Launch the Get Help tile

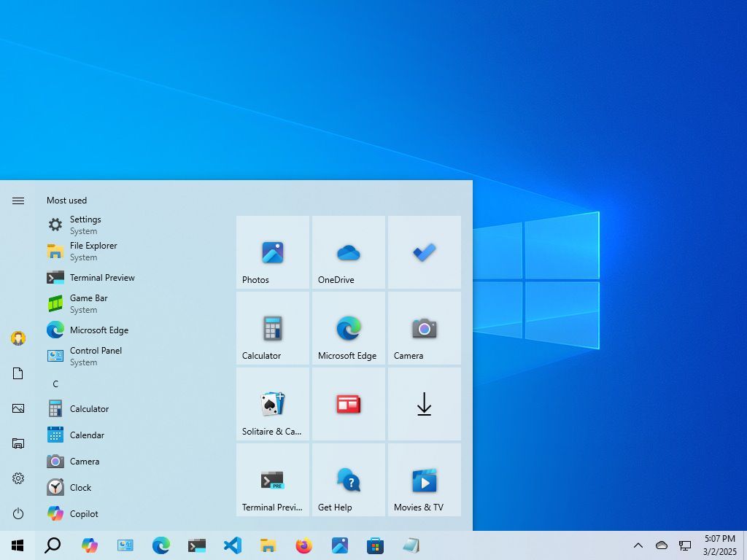[348, 480]
